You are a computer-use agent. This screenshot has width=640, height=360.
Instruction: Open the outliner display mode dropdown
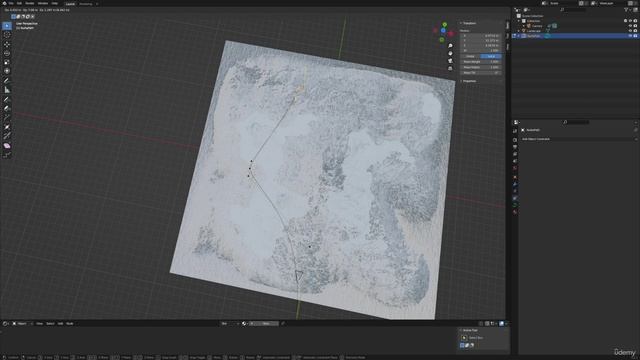(x=527, y=10)
